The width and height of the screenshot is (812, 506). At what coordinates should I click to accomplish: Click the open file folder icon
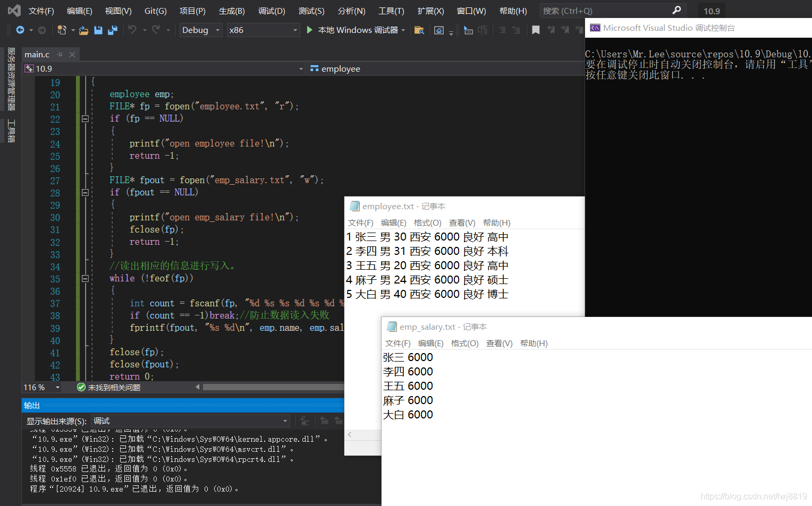click(x=83, y=30)
